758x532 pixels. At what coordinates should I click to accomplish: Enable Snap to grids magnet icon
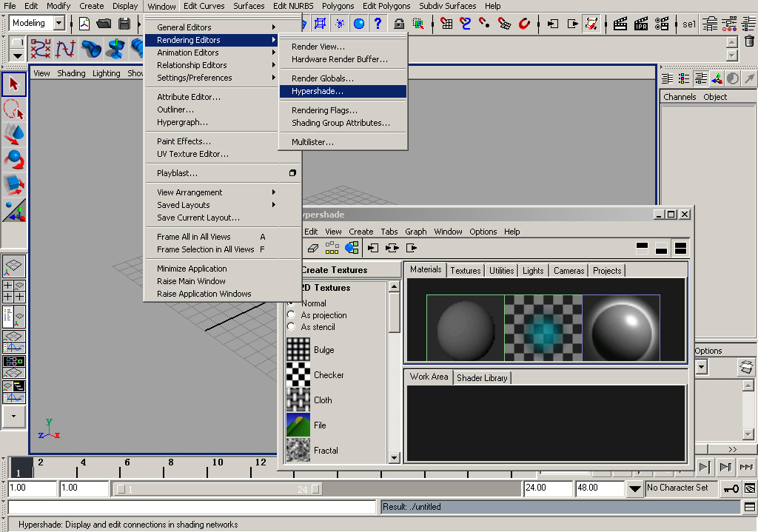click(x=446, y=23)
